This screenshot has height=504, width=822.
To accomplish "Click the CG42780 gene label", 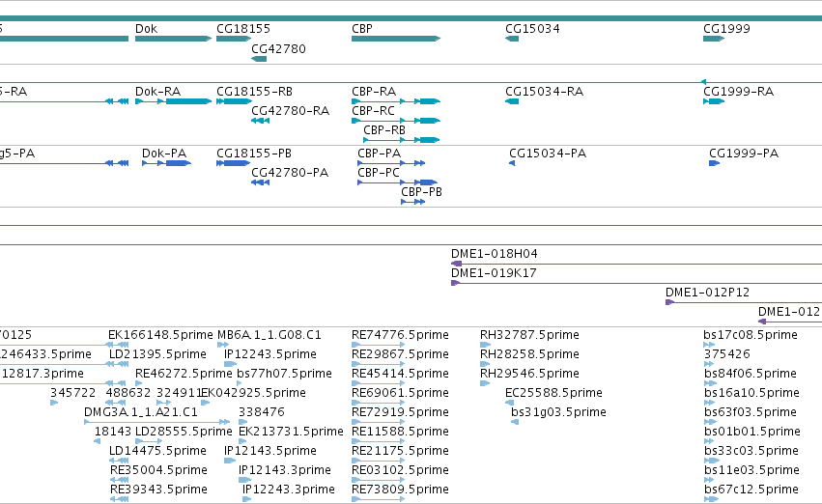I will click(x=278, y=48).
